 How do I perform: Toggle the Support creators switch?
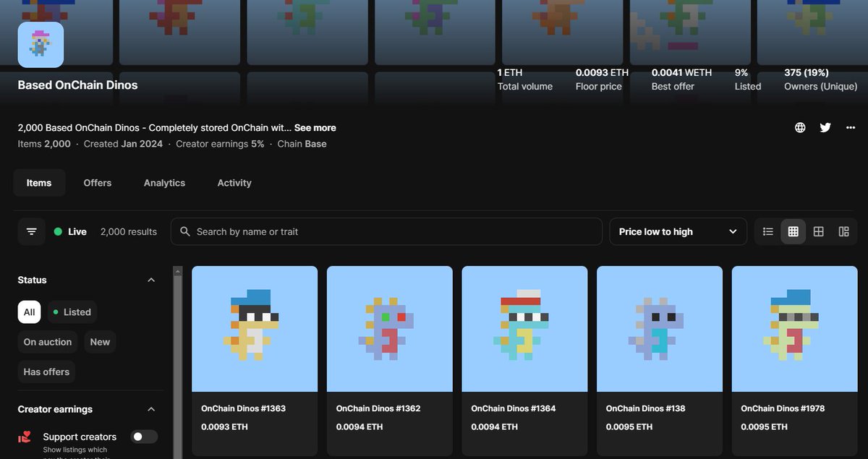(x=144, y=437)
